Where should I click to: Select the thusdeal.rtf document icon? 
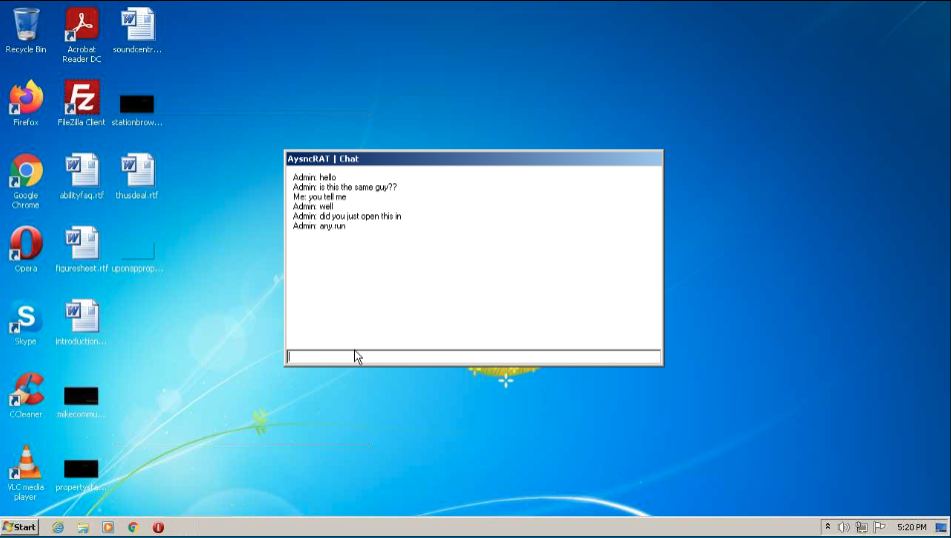coord(137,177)
